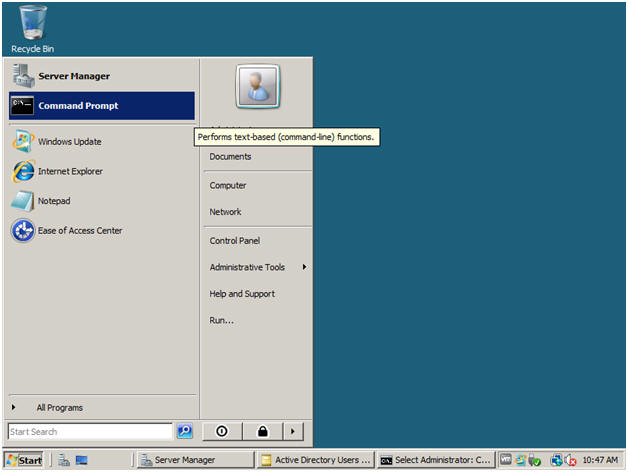Open Administrative Tools entry
The height and width of the screenshot is (472, 628).
[247, 267]
